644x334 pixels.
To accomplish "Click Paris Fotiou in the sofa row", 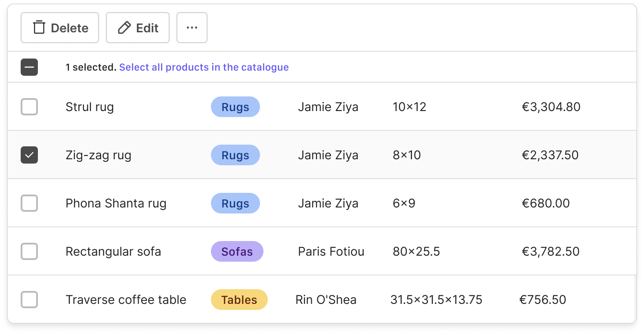I will pyautogui.click(x=331, y=251).
